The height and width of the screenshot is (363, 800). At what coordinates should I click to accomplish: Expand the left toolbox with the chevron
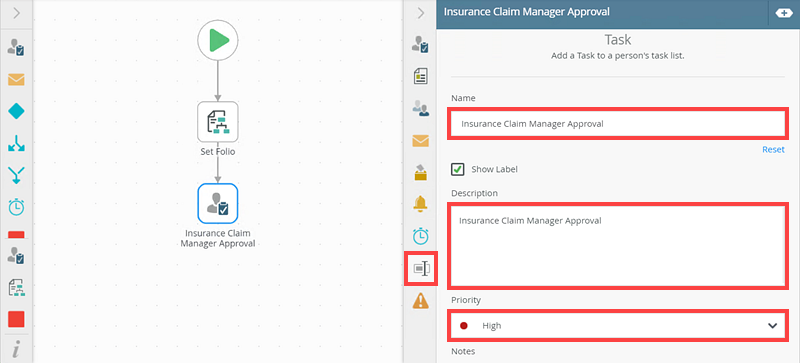pyautogui.click(x=16, y=13)
